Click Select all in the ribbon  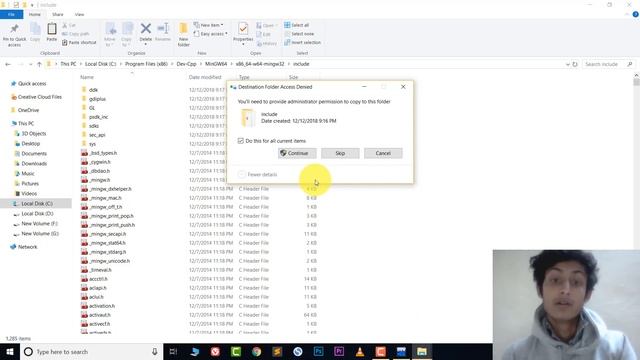[296, 25]
